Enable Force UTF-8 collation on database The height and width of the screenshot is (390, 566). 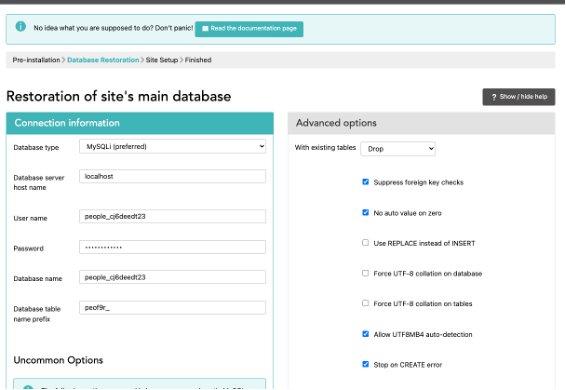pos(366,273)
